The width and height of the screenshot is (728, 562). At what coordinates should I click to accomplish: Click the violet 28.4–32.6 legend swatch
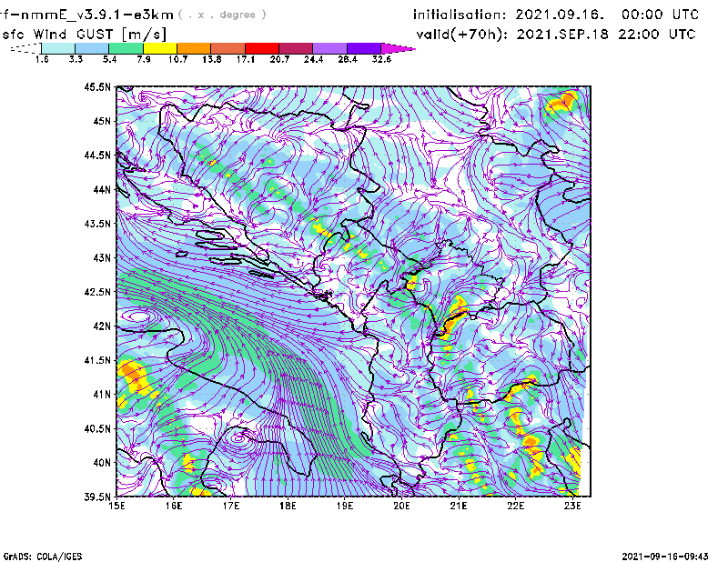tap(363, 48)
